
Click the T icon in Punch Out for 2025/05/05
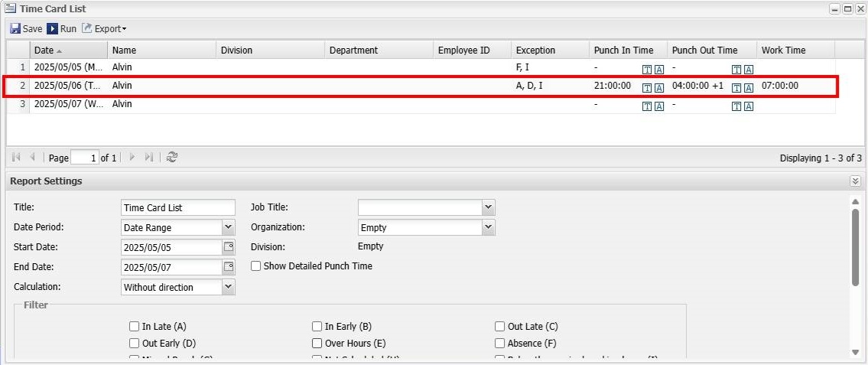point(736,70)
